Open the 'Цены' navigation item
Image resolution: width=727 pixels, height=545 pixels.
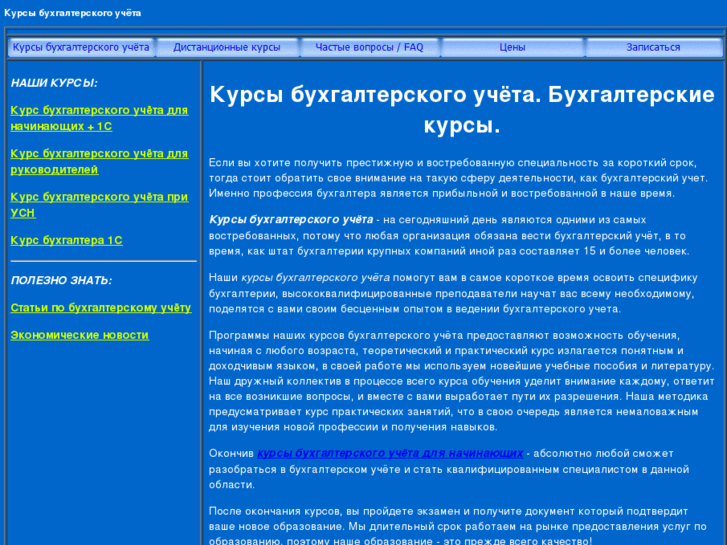point(512,47)
